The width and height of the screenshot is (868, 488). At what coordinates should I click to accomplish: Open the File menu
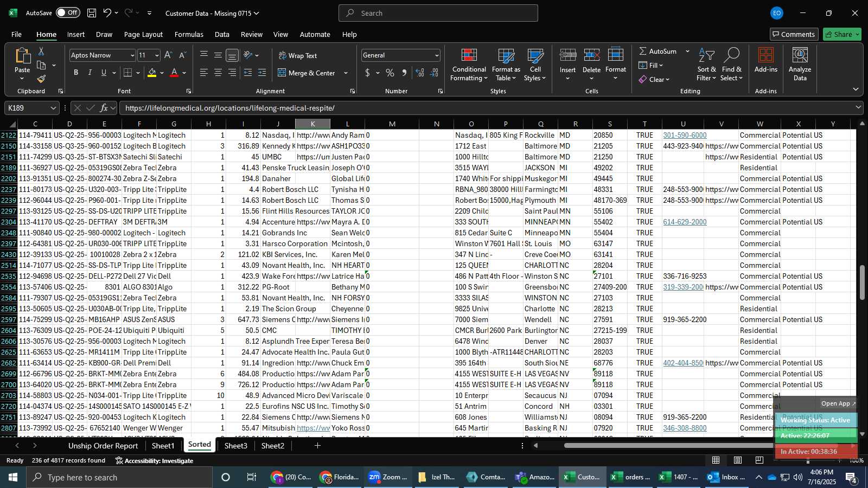(x=17, y=34)
